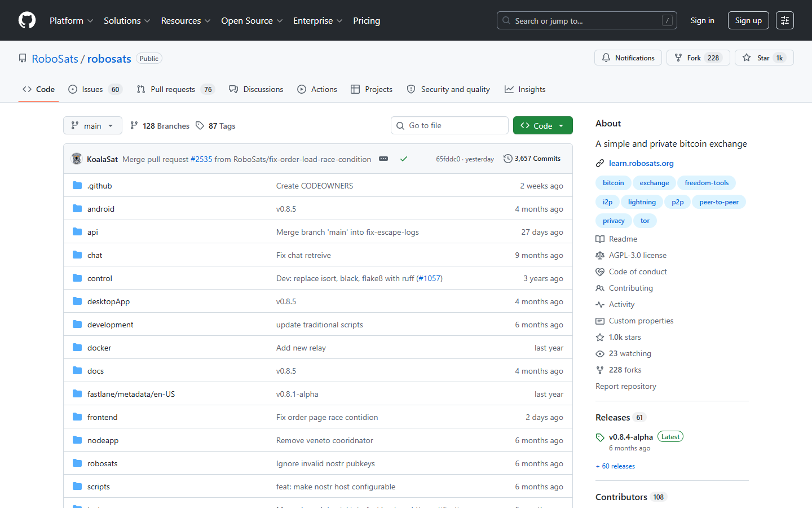Image resolution: width=812 pixels, height=508 pixels.
Task: Click the Report repository link
Action: point(626,386)
